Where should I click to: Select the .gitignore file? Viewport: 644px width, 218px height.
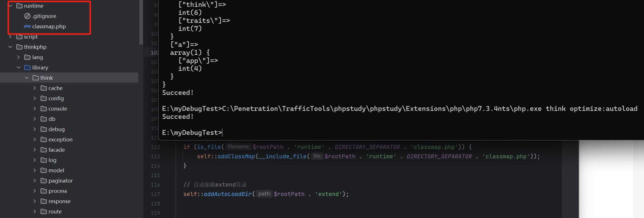(44, 16)
